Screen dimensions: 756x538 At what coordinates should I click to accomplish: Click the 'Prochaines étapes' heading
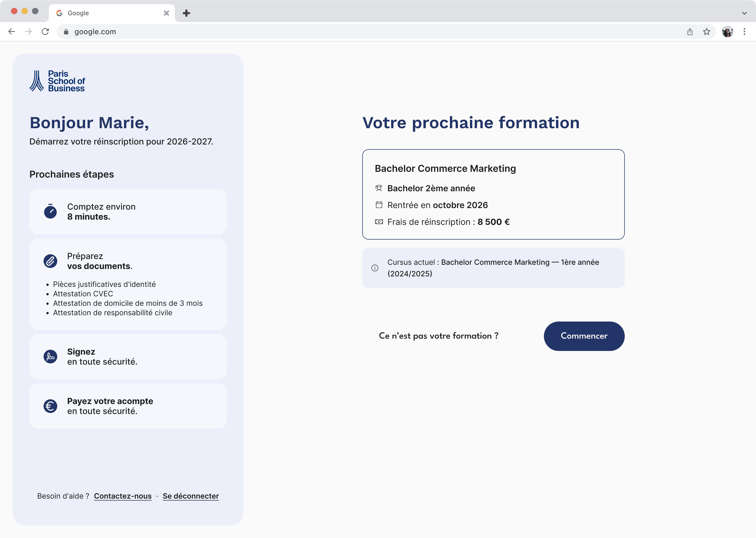point(71,174)
